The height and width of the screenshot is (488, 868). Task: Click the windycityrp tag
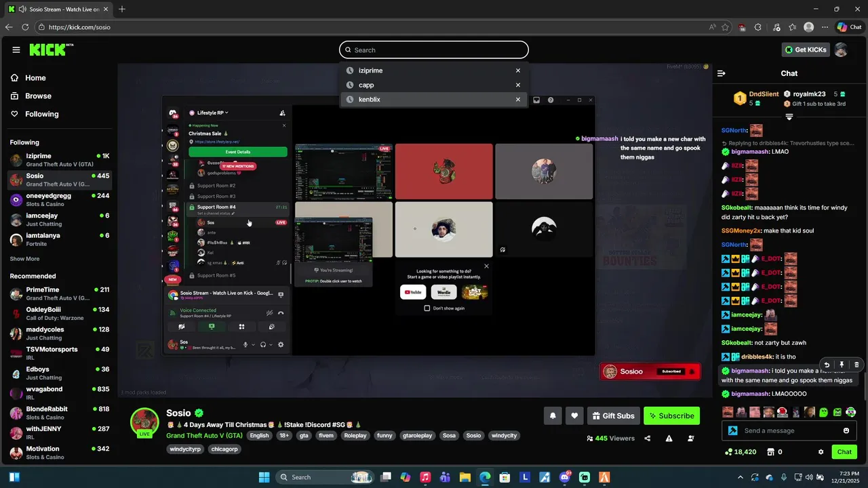point(185,449)
